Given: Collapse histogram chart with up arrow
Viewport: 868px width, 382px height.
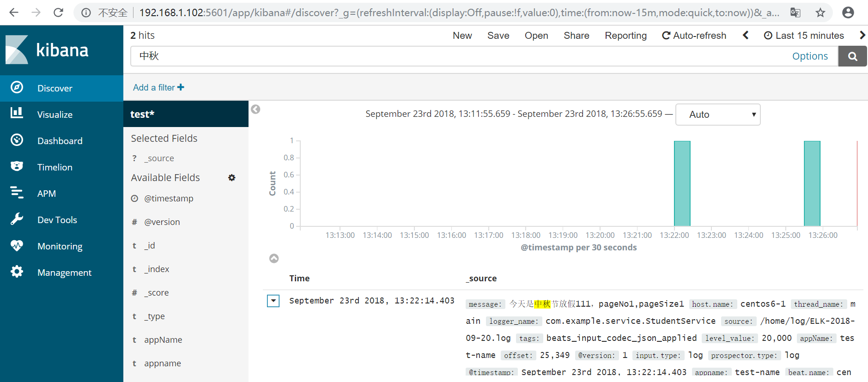Looking at the screenshot, I should [274, 258].
